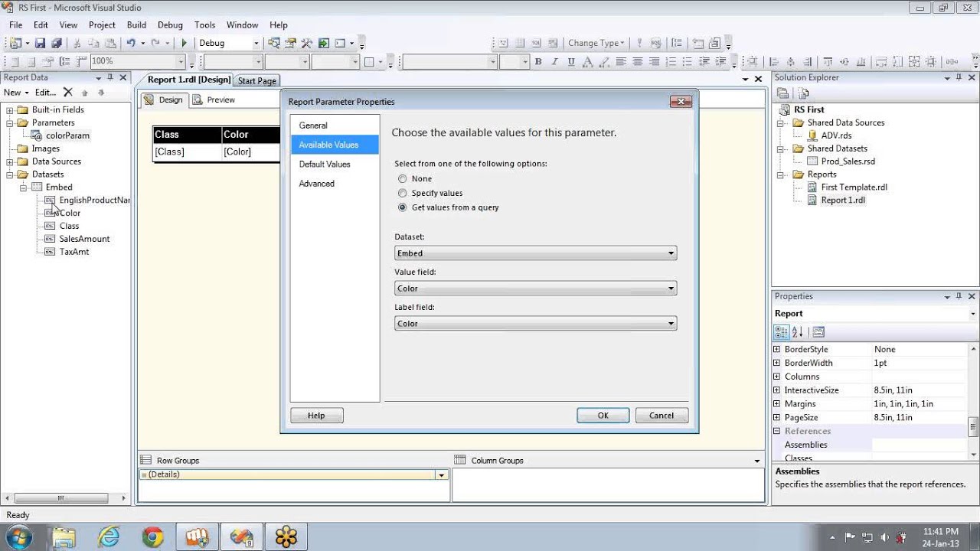The height and width of the screenshot is (551, 980).
Task: Open the Tools menu
Action: [x=204, y=25]
